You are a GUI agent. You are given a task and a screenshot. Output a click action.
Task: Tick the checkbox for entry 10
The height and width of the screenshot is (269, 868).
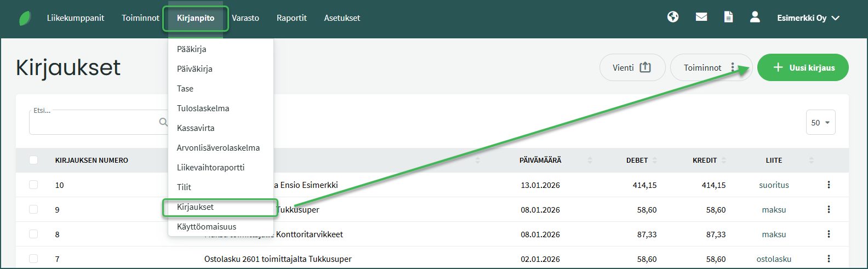33,185
